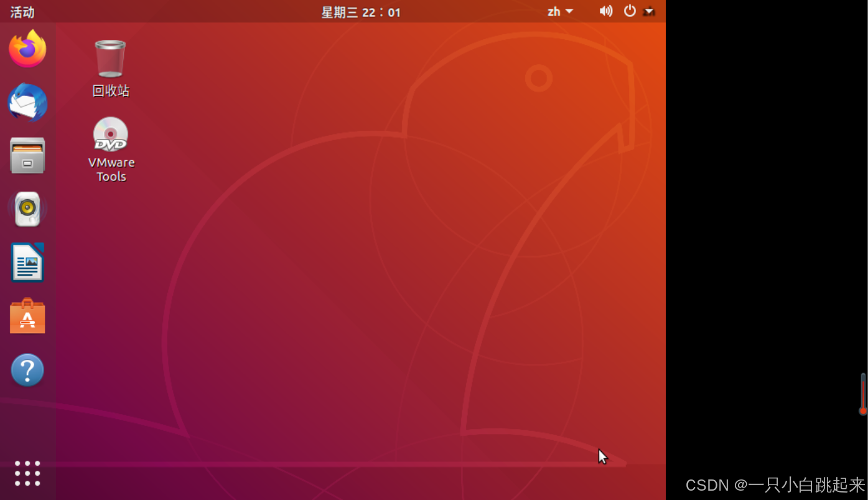Launch Thunderbird mail client
Screen dimensions: 868x500
(27, 102)
